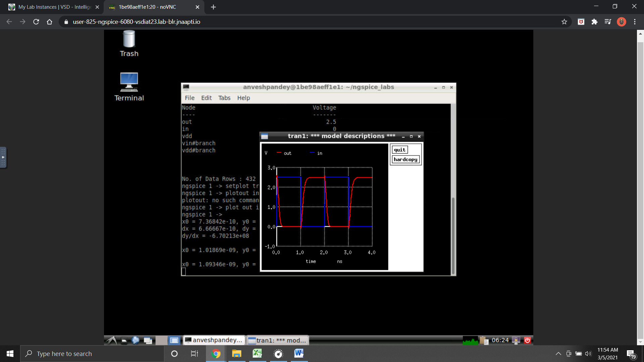
Task: Switch to the My Lab Instances browser tab
Action: pos(50,7)
